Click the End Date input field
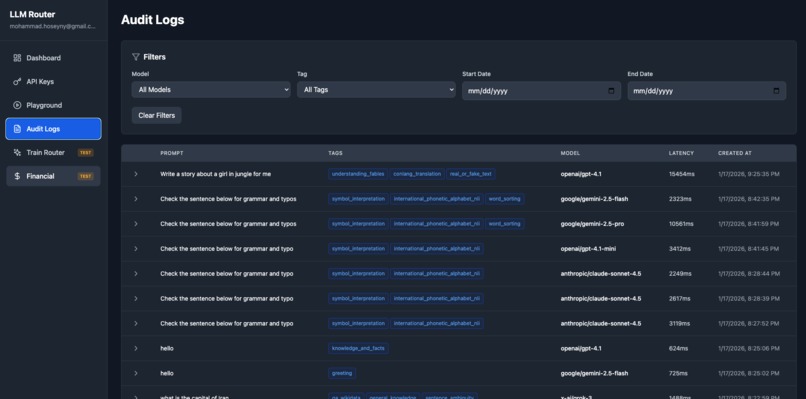 click(707, 91)
